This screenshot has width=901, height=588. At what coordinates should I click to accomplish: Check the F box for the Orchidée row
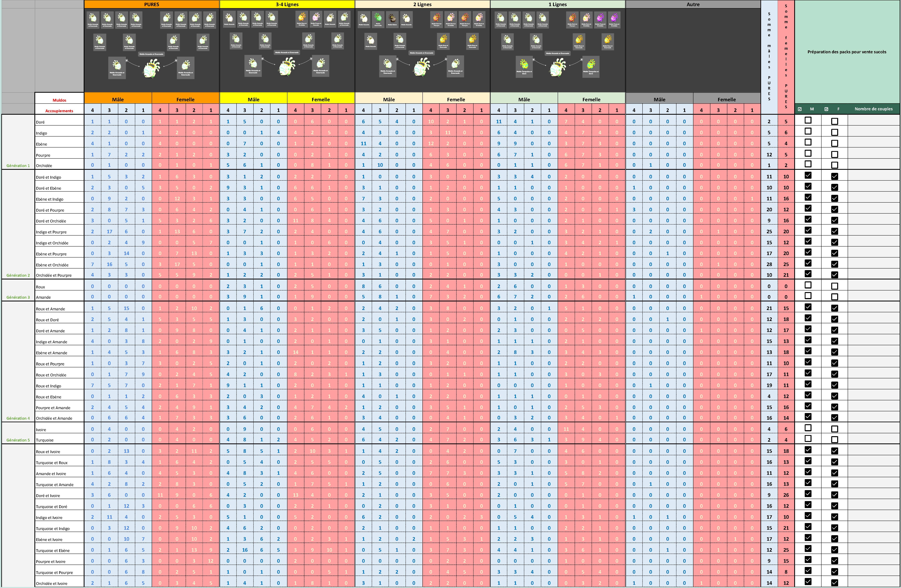point(834,165)
